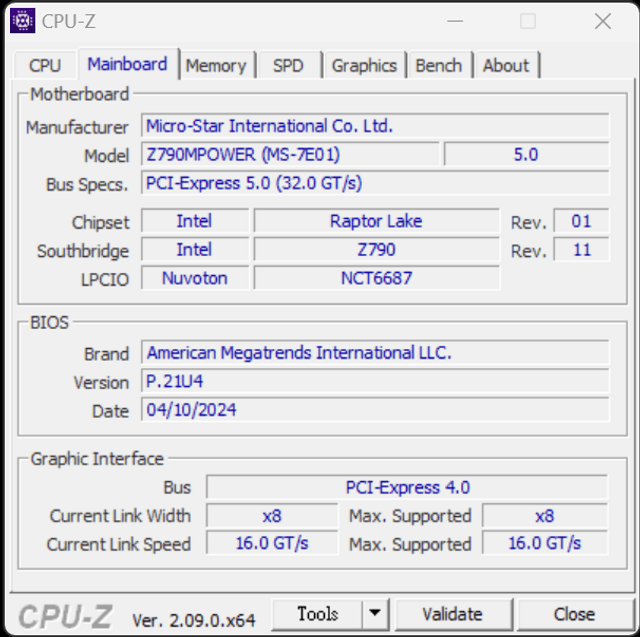Click Current Link Speed value 16.0 GT/s

click(x=272, y=544)
